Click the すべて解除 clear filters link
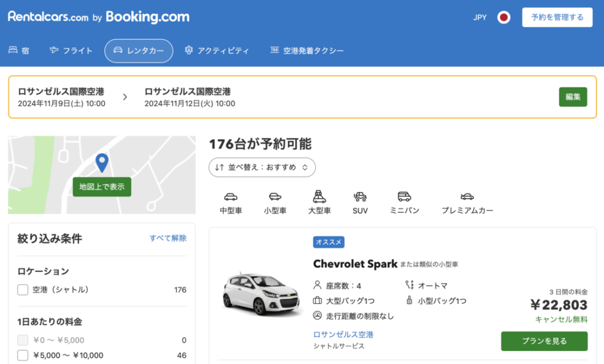 point(168,238)
